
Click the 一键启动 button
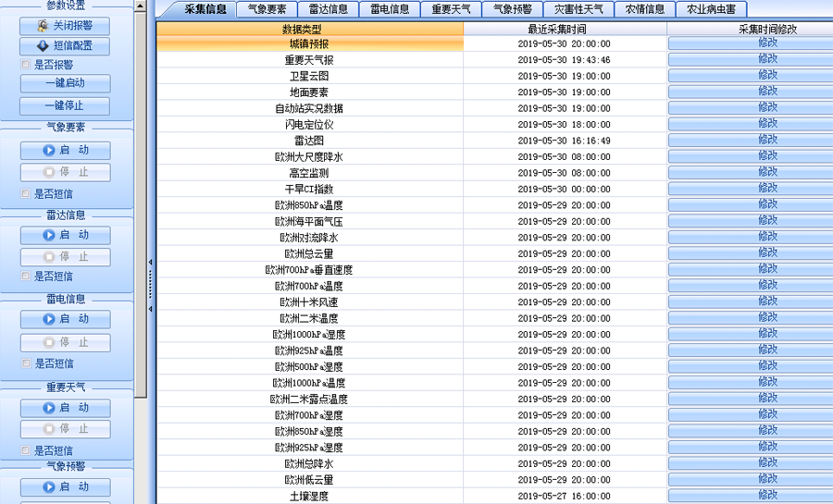(x=65, y=84)
